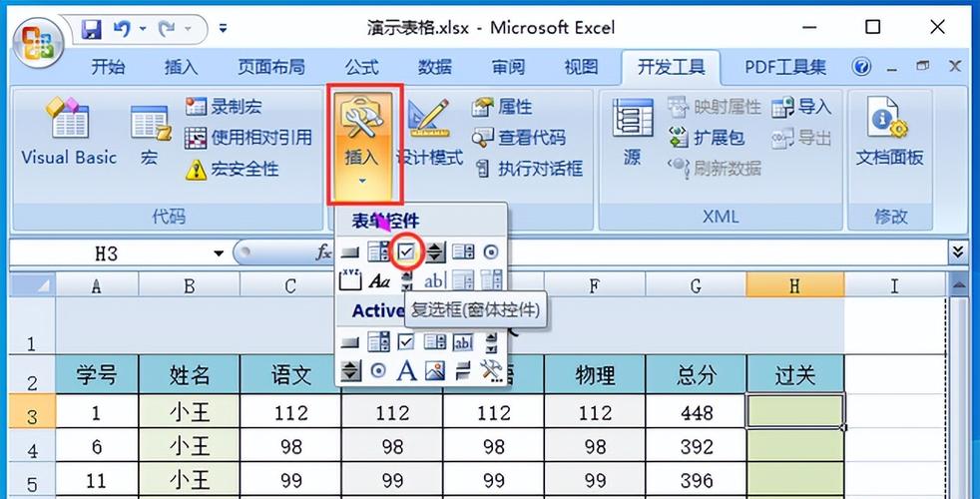Insert the ActiveX label control (A)

coord(406,371)
